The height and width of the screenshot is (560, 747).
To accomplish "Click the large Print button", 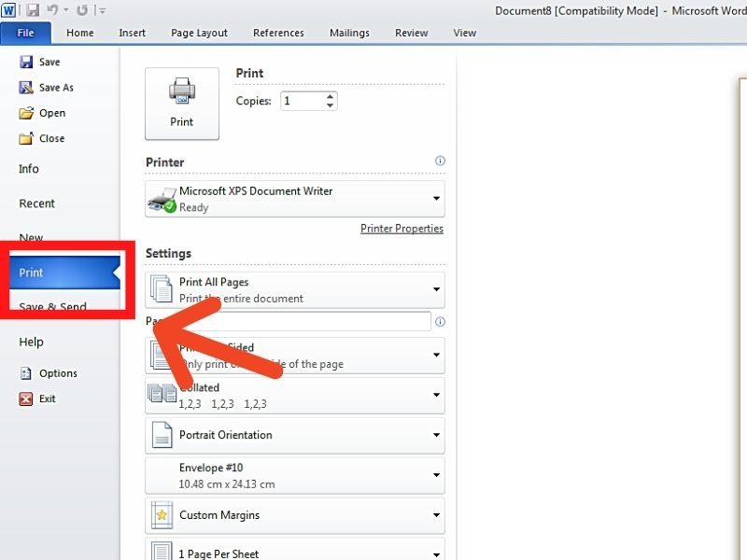I will click(182, 104).
